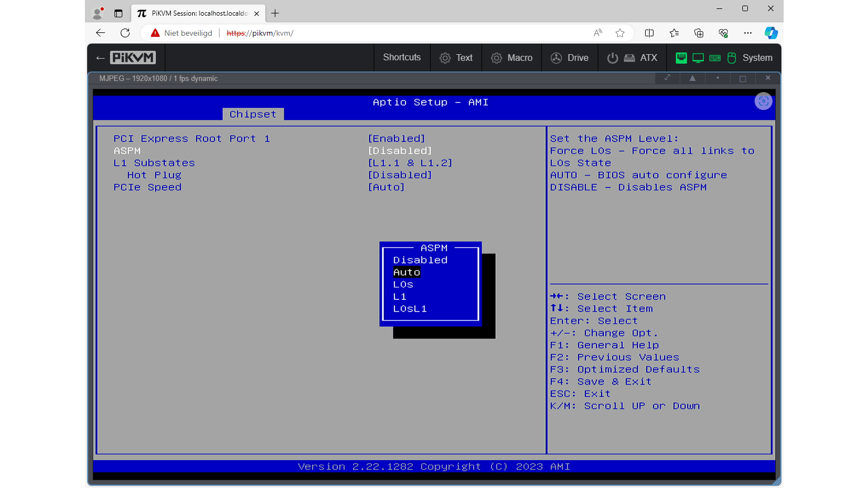Click the dot icon in the stream window header
Screen dimensions: 868x488
(x=718, y=78)
